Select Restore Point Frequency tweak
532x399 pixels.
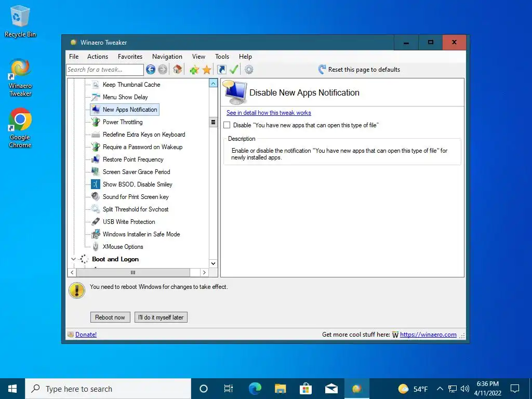133,159
